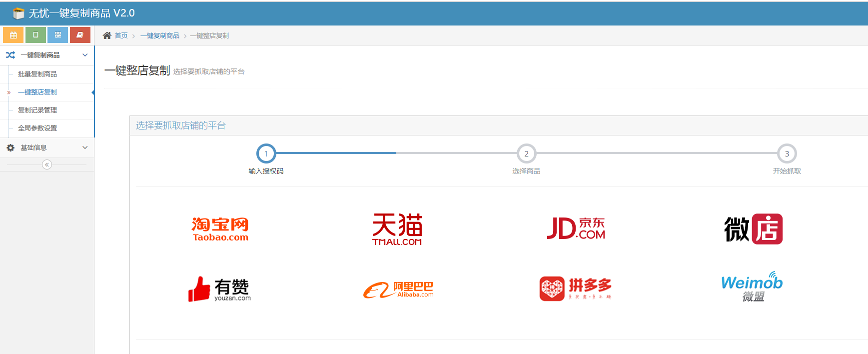
Task: Select 一键整店复制 in the sidebar
Action: pyautogui.click(x=37, y=92)
